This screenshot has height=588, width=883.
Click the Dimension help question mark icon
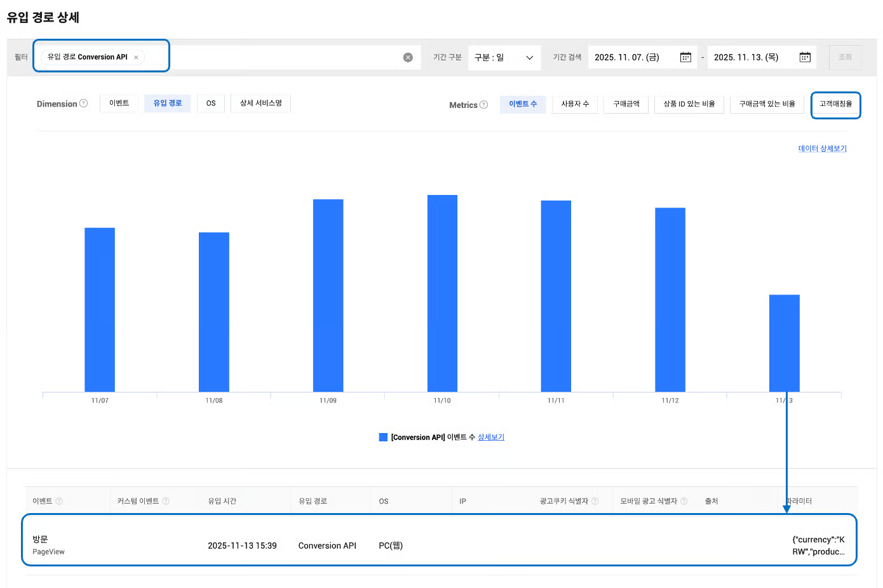(x=84, y=104)
